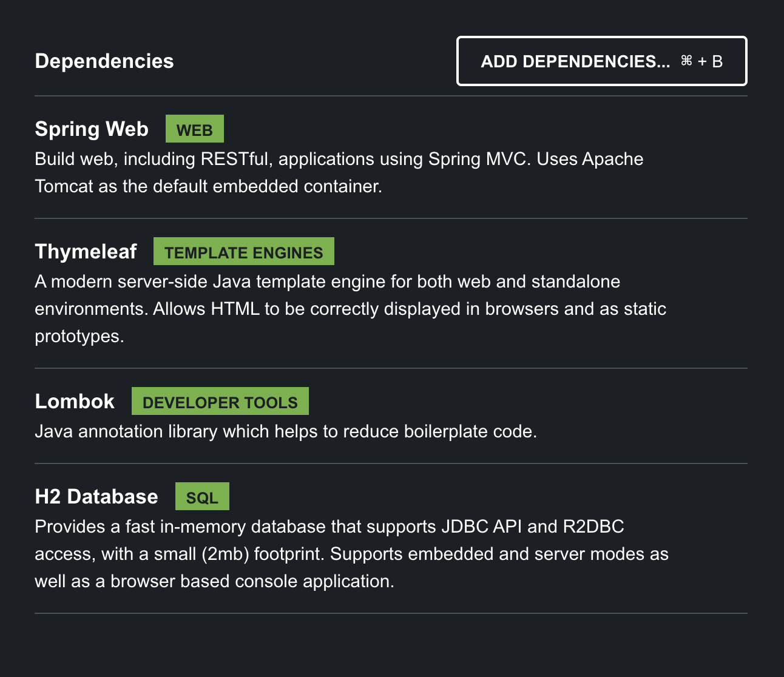Click the Dependencies section heading
The height and width of the screenshot is (677, 784).
coord(104,61)
